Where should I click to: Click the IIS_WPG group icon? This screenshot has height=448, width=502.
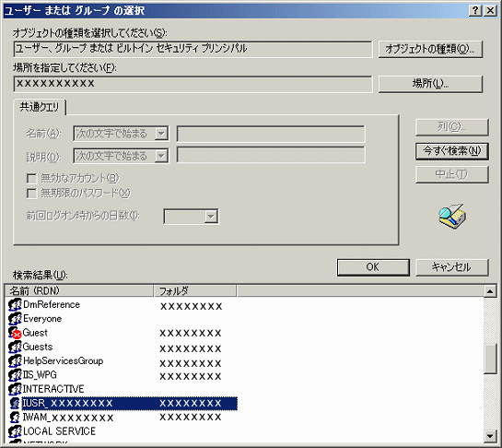[x=15, y=375]
